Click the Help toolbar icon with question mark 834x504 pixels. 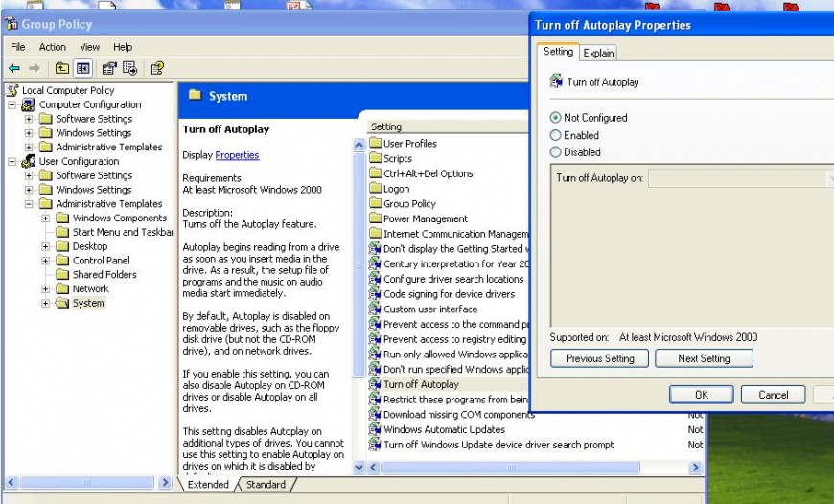pyautogui.click(x=157, y=68)
